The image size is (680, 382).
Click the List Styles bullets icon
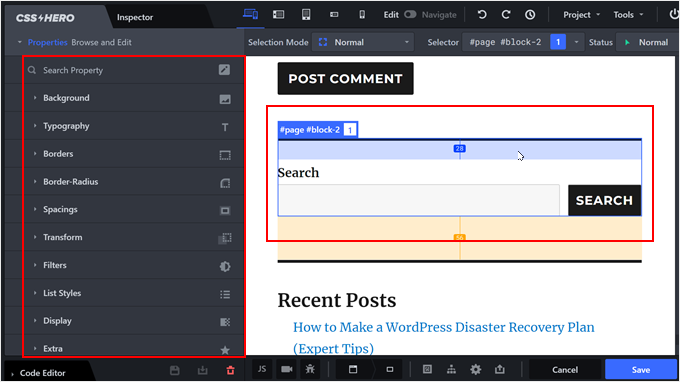225,294
